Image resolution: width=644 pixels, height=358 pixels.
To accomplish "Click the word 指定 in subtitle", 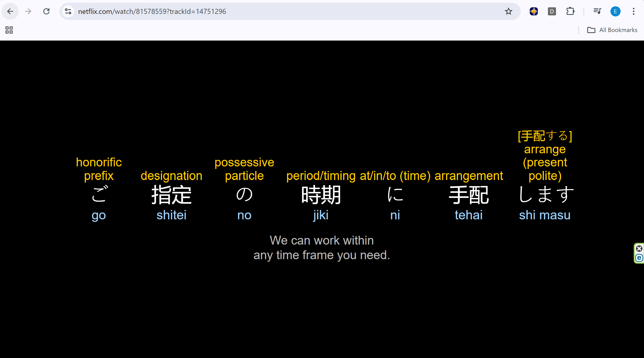I will click(171, 195).
